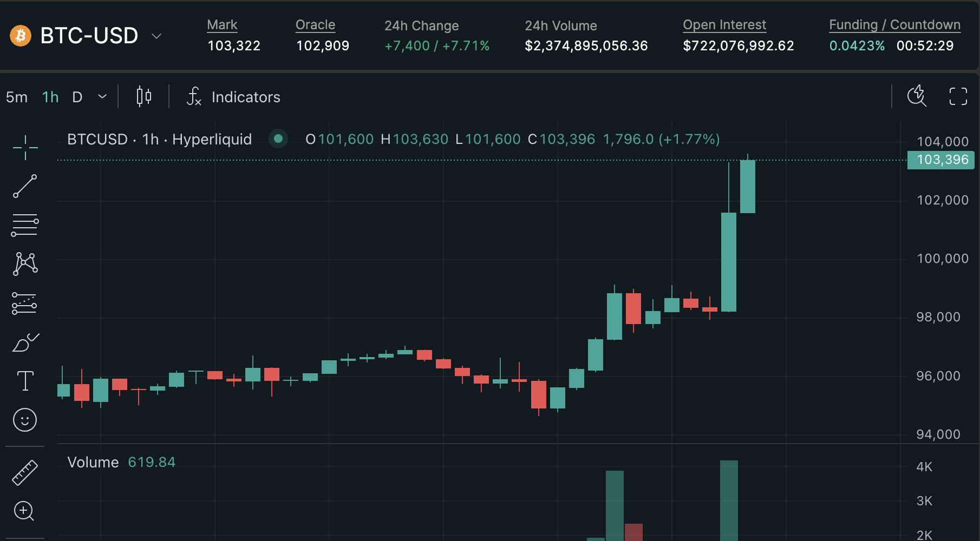Click the 24h Change value +7,400 / +7.71%
Image resolution: width=980 pixels, height=541 pixels.
(x=437, y=46)
